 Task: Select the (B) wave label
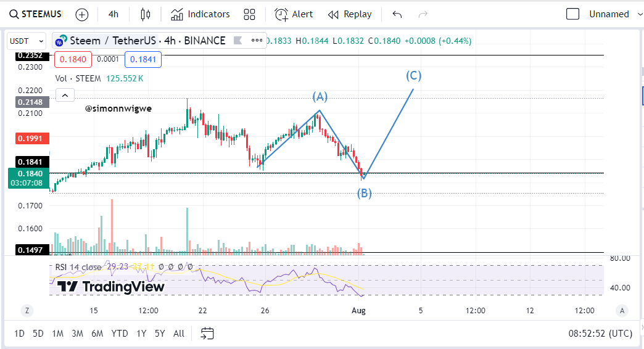click(365, 193)
